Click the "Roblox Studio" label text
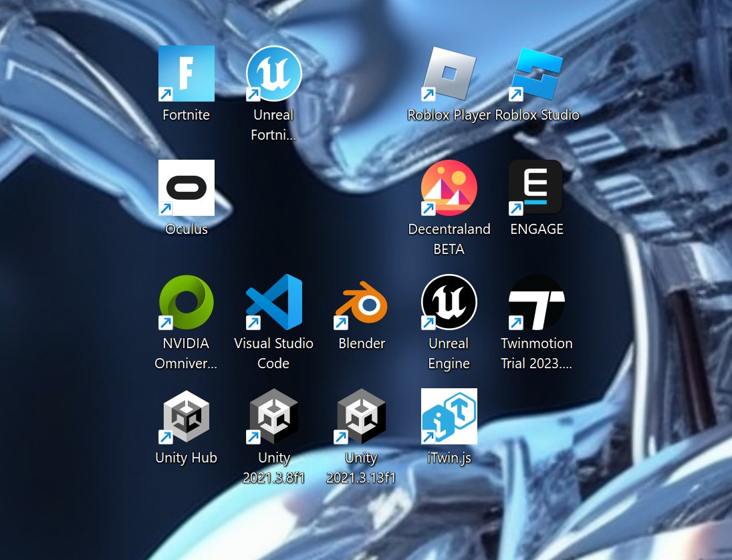 (537, 115)
